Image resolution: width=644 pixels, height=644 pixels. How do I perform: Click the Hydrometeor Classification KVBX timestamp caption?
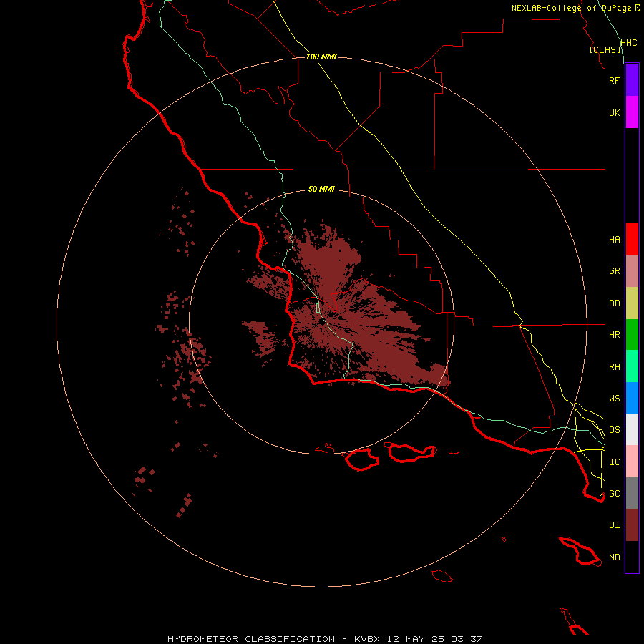tap(325, 639)
